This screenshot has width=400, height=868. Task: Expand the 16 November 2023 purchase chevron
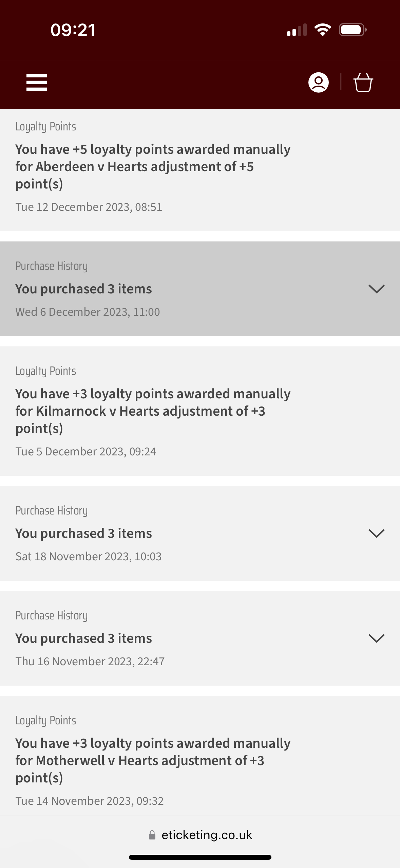[376, 638]
